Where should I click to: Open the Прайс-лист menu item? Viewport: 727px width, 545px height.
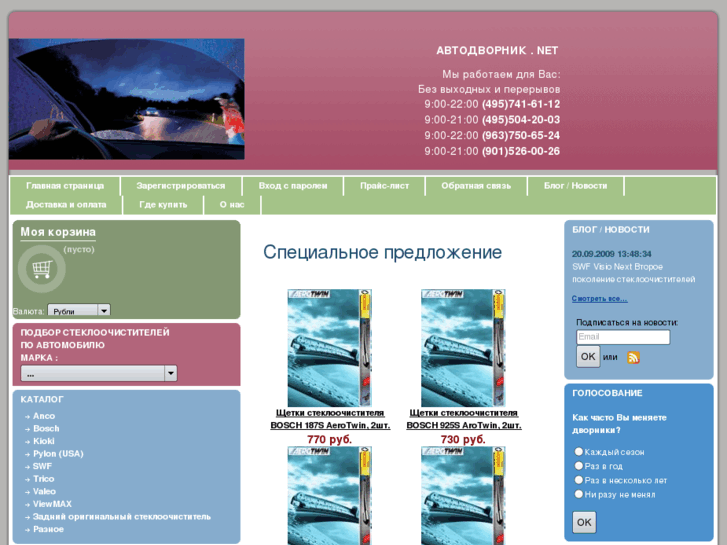[384, 186]
